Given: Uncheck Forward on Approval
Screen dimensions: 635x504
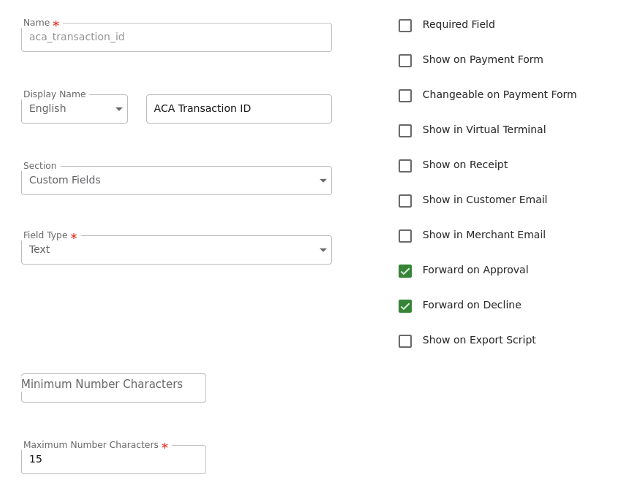Looking at the screenshot, I should tap(405, 271).
